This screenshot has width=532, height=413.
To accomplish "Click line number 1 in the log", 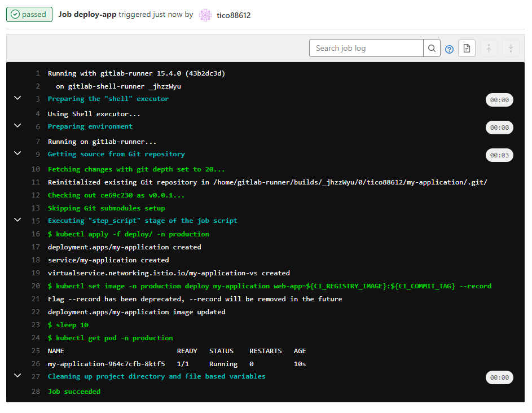I will pyautogui.click(x=37, y=73).
